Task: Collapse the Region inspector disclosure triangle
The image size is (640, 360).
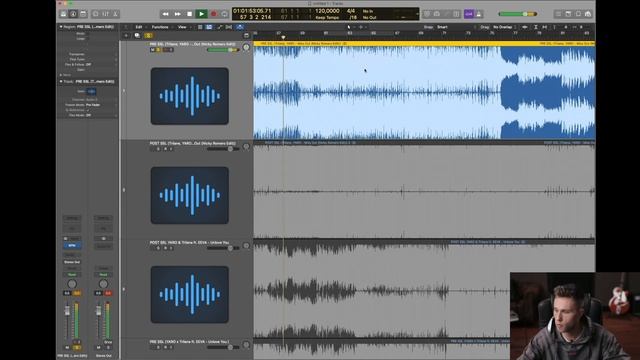Action: [x=61, y=27]
